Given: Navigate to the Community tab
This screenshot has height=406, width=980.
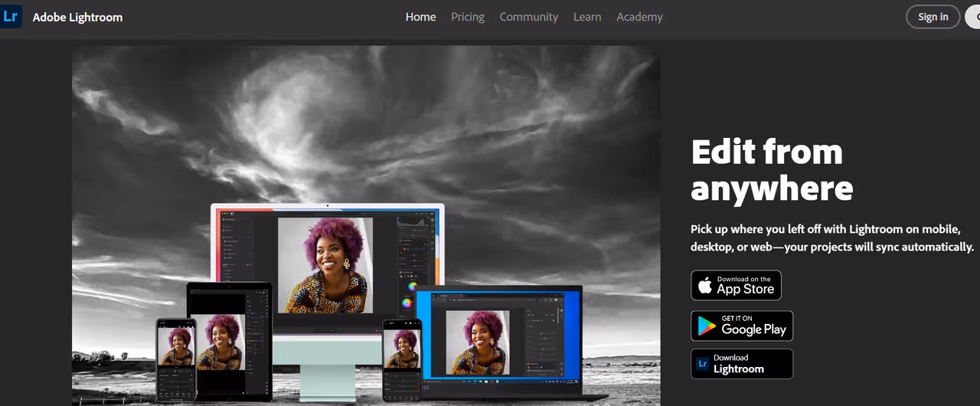Looking at the screenshot, I should point(529,17).
